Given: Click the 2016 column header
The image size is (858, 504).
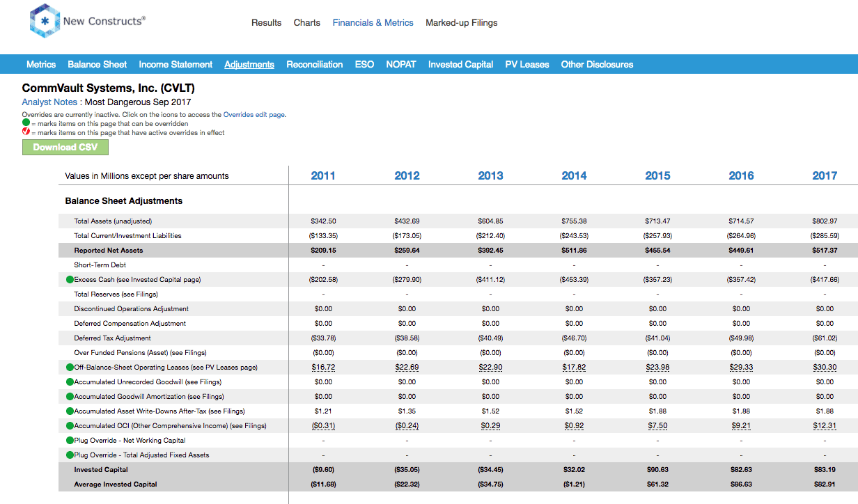Looking at the screenshot, I should (x=742, y=176).
